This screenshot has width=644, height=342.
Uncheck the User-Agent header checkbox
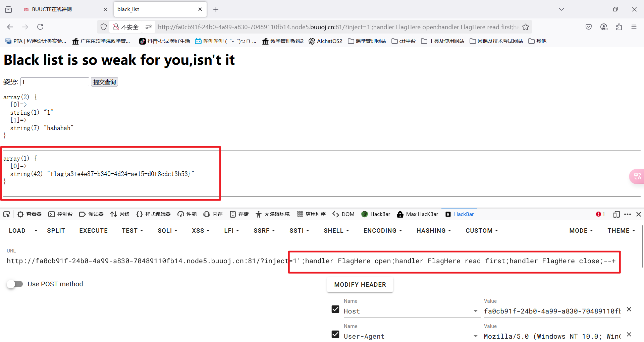pos(335,334)
